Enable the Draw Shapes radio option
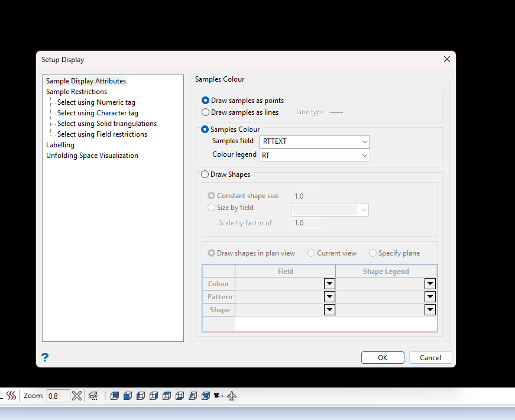515x420 pixels. pos(205,174)
